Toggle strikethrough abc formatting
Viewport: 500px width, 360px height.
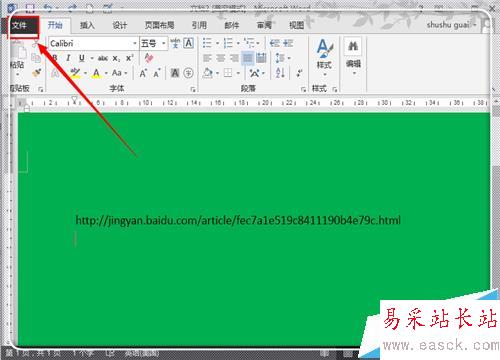tap(103, 58)
